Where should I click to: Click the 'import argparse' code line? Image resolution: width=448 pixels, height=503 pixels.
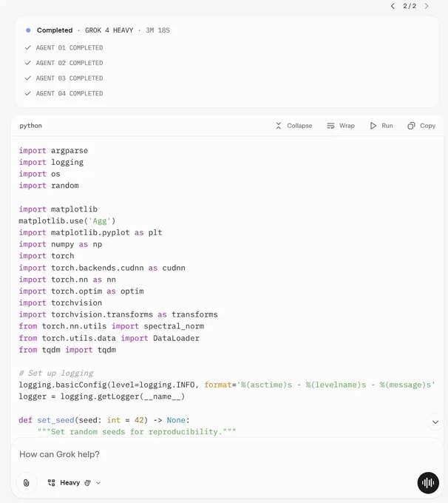(x=53, y=150)
